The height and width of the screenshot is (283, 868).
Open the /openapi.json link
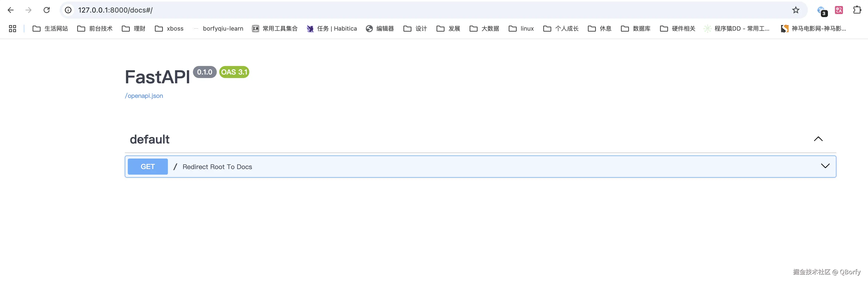(x=144, y=96)
